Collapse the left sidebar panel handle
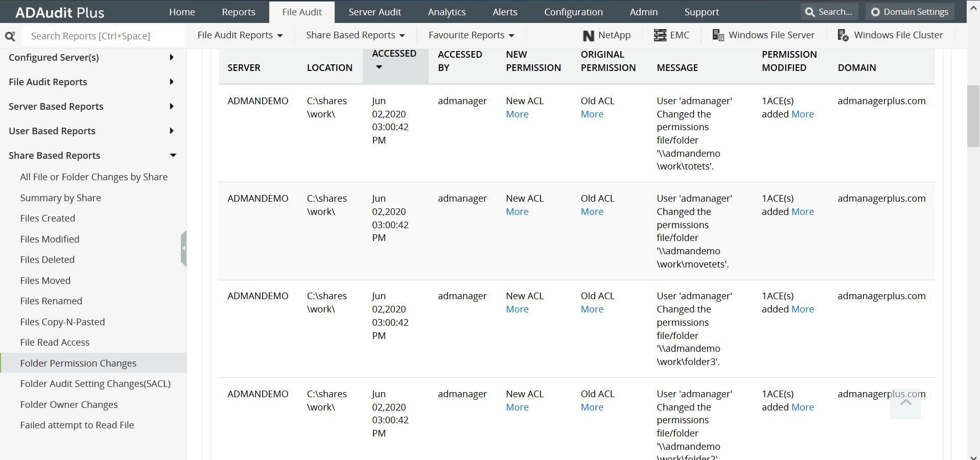Image resolution: width=980 pixels, height=460 pixels. tap(183, 248)
